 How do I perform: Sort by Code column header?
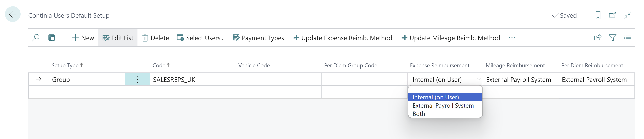[161, 65]
